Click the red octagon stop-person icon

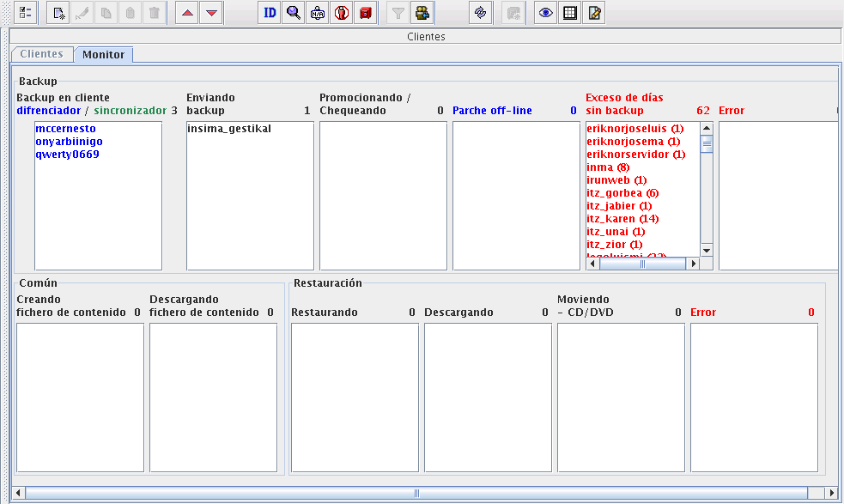coord(341,13)
